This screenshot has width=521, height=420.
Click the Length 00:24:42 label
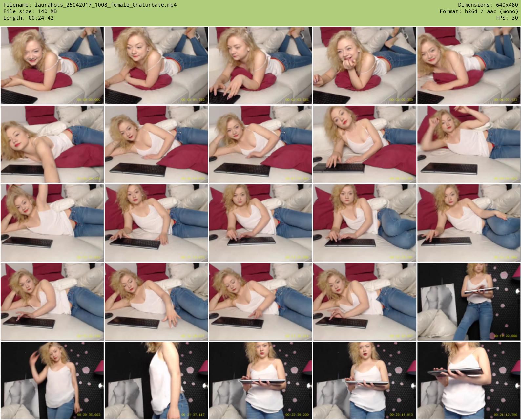[29, 18]
